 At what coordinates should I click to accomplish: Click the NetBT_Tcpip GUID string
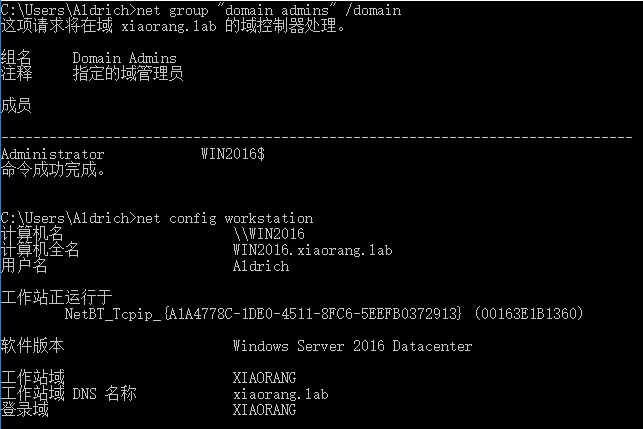[x=263, y=314]
